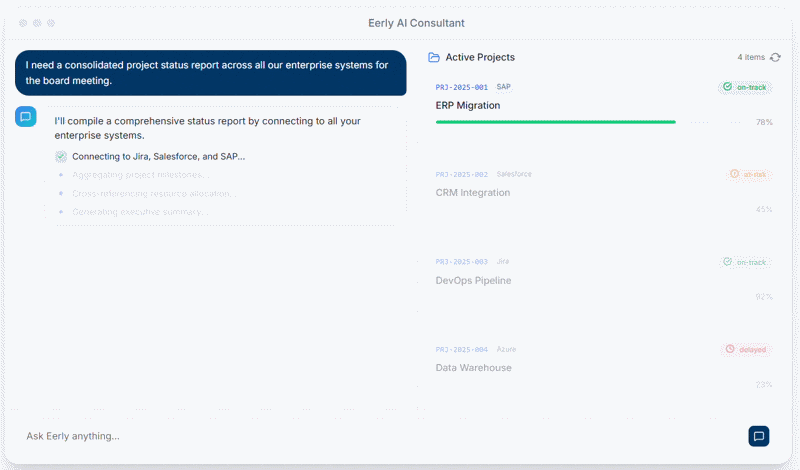Click the "Cross-referencing resource allocation" step

155,194
